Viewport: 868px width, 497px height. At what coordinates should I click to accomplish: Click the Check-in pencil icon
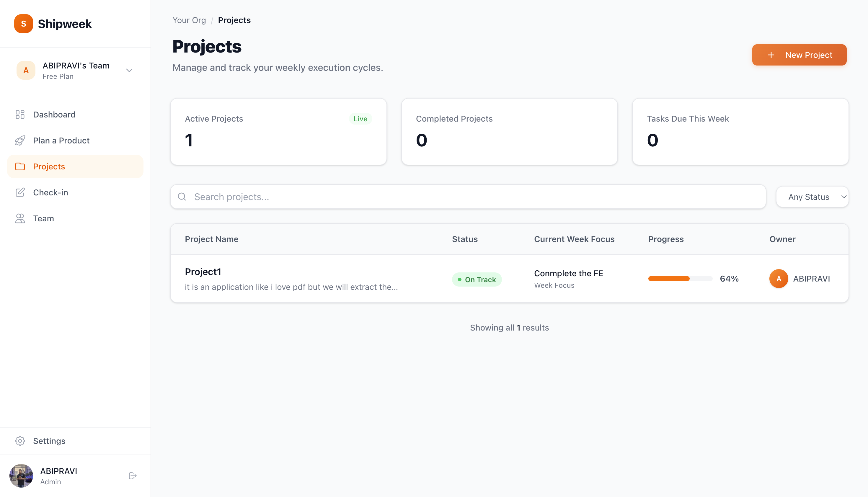20,192
